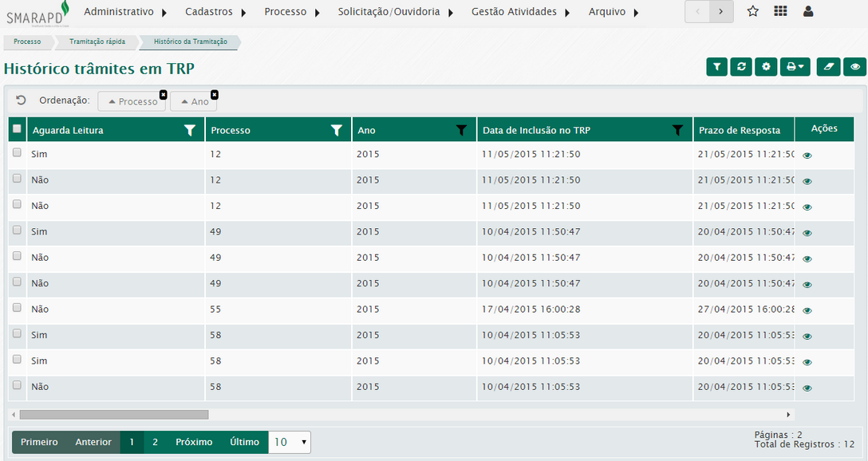The image size is (868, 461).
Task: Open the Gestão Atividades menu
Action: tap(520, 12)
